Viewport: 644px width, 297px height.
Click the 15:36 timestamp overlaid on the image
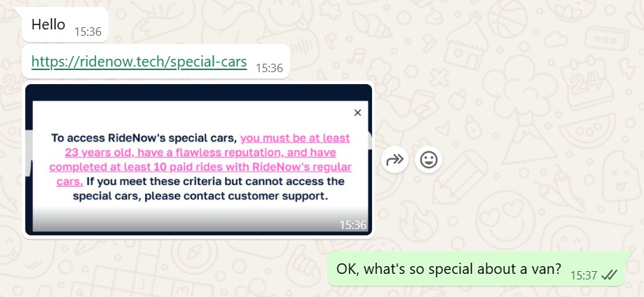point(352,225)
